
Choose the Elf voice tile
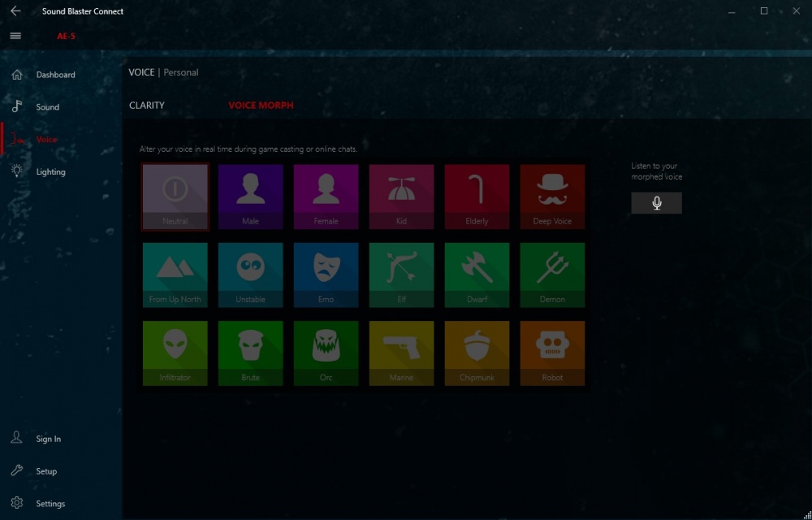click(401, 275)
